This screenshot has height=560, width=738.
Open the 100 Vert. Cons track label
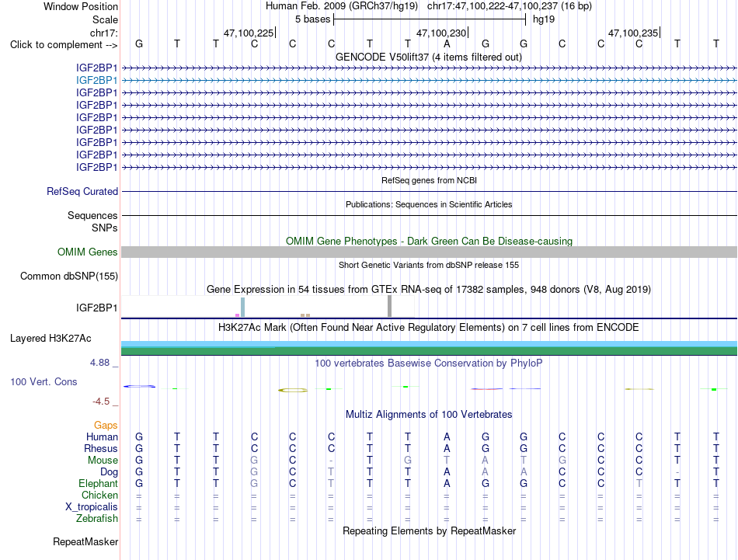[44, 381]
